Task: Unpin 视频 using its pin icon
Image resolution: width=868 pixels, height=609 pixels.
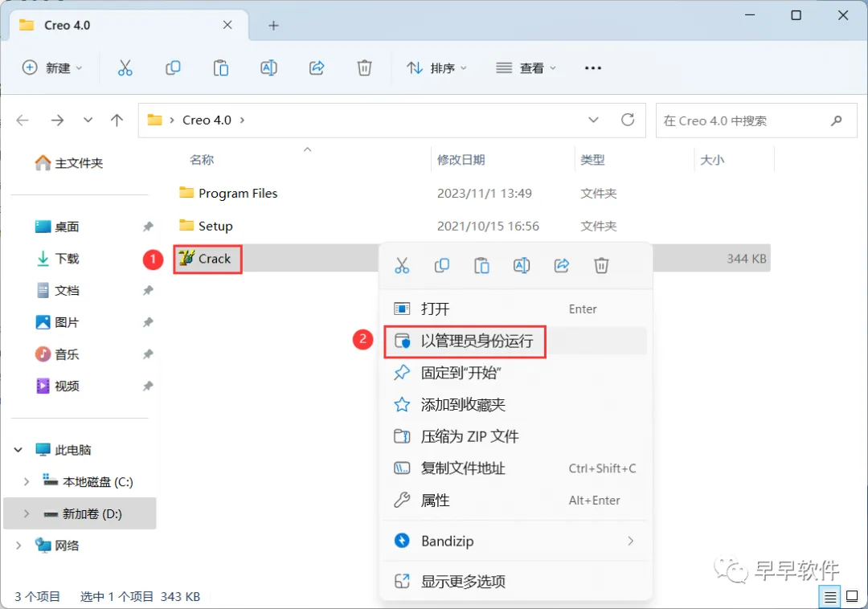Action: pyautogui.click(x=148, y=386)
